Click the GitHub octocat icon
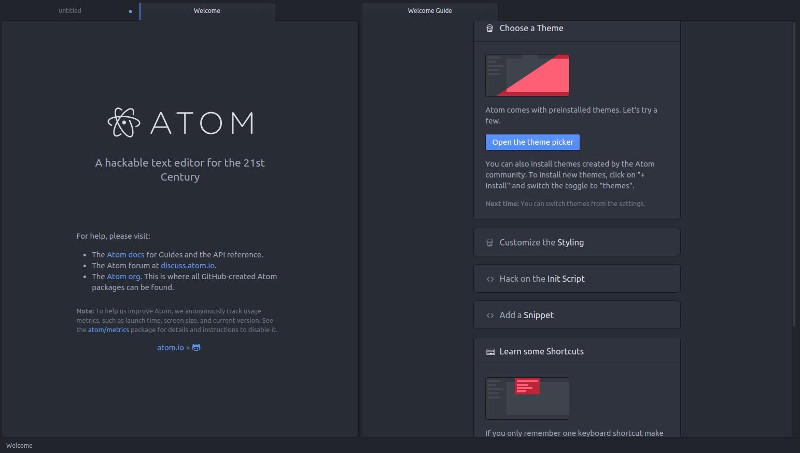This screenshot has width=800, height=453. tap(196, 347)
